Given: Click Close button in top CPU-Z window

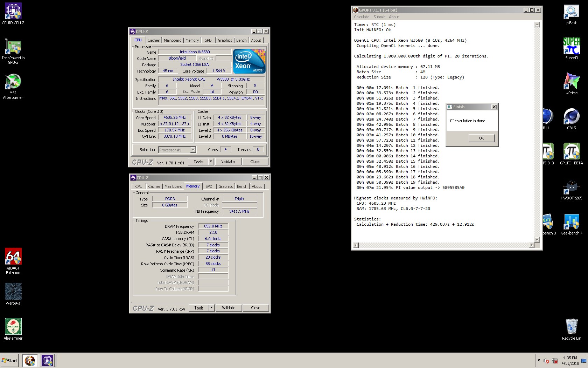Looking at the screenshot, I should coord(255,162).
